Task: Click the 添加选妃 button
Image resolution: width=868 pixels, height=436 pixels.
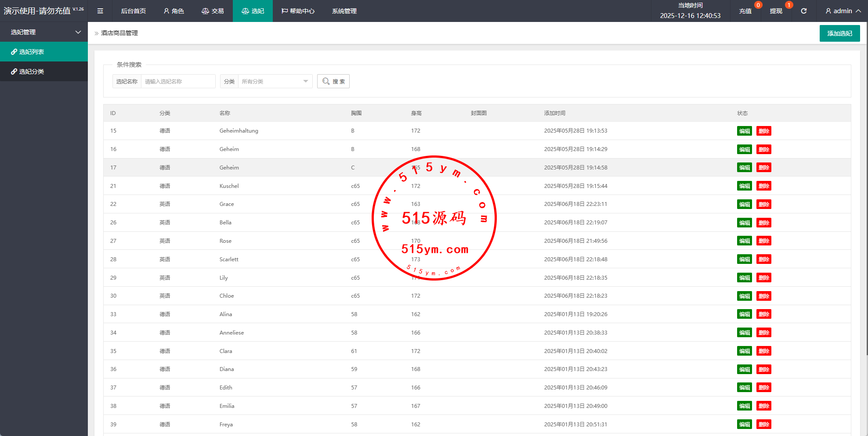Action: click(x=839, y=33)
